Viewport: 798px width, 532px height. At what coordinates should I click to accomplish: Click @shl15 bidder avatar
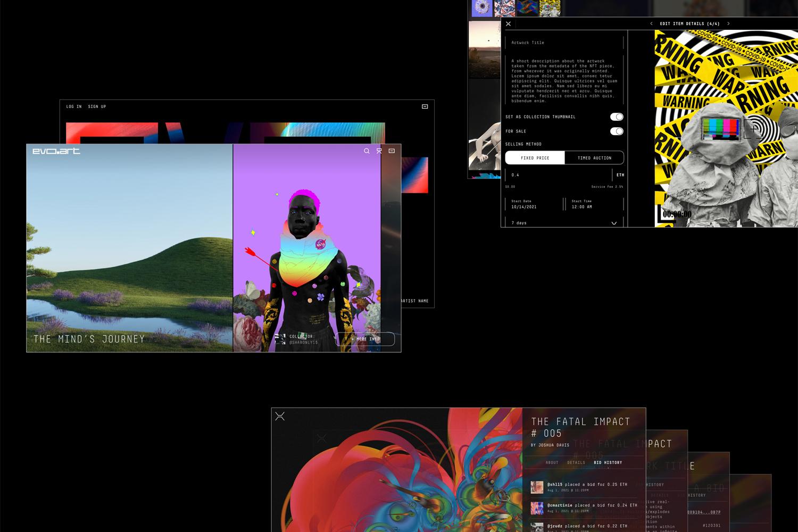point(537,487)
